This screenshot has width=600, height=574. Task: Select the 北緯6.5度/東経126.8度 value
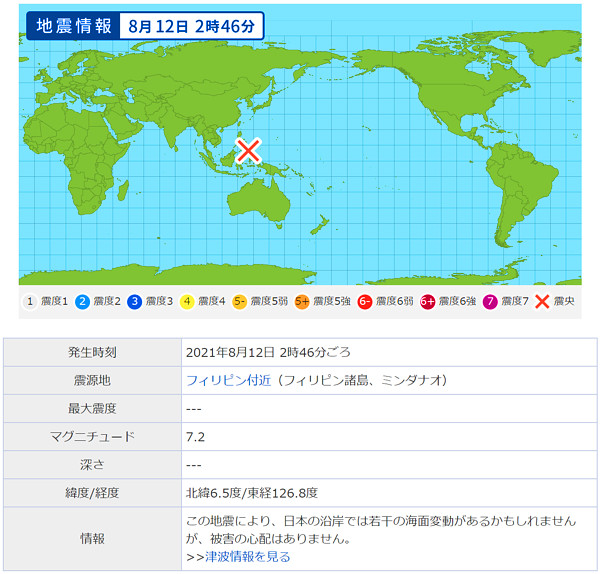pyautogui.click(x=252, y=493)
